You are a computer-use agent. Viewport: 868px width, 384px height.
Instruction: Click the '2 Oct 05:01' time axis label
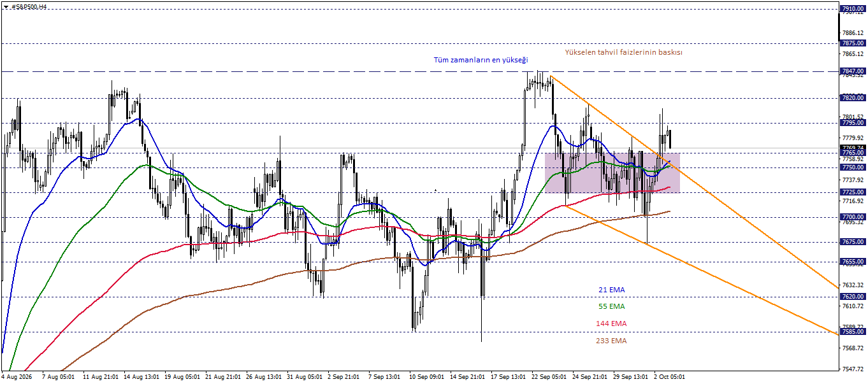(670, 376)
